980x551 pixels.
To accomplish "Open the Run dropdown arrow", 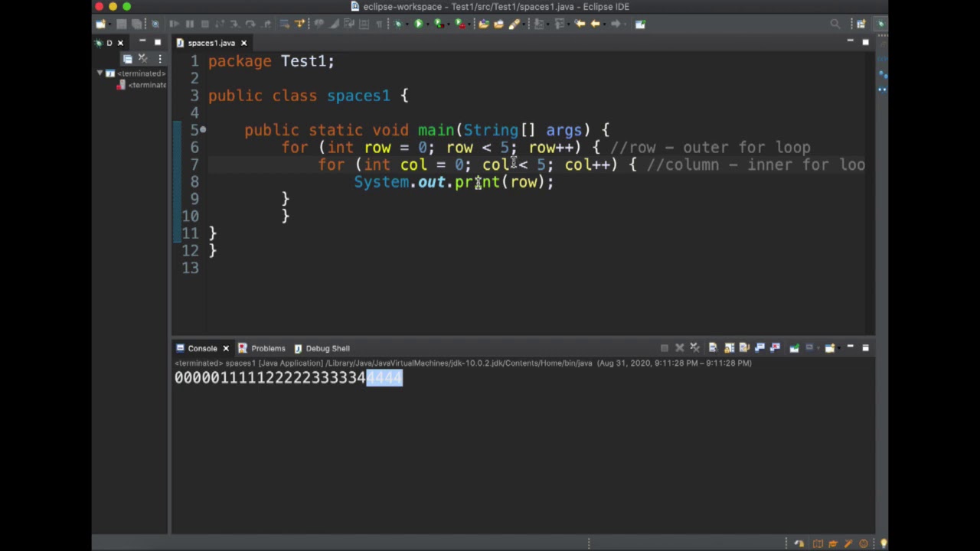I will pos(428,24).
